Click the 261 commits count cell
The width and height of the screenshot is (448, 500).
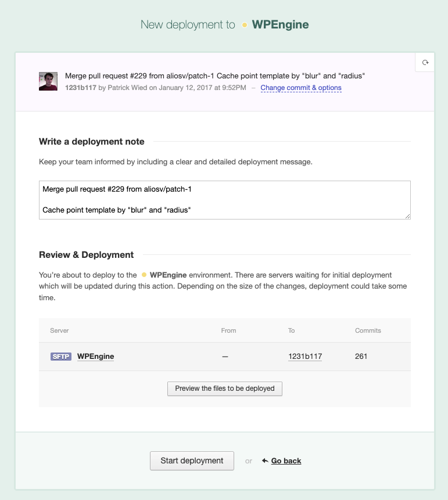tap(361, 357)
